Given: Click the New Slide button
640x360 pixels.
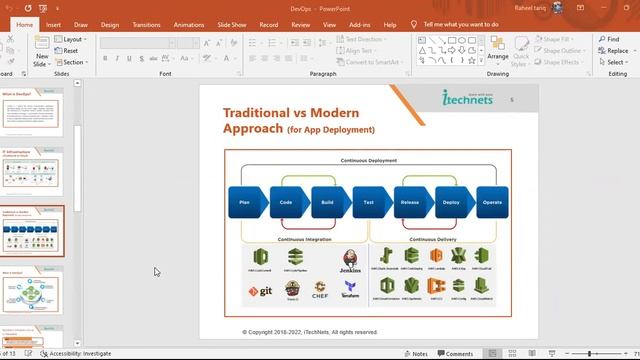Looking at the screenshot, I should pos(42,51).
